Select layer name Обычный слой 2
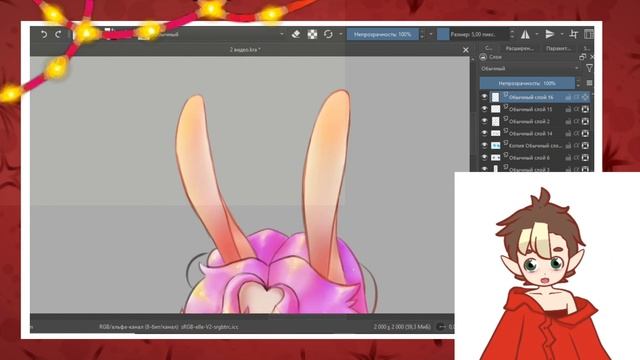The image size is (640, 360). pos(529,121)
